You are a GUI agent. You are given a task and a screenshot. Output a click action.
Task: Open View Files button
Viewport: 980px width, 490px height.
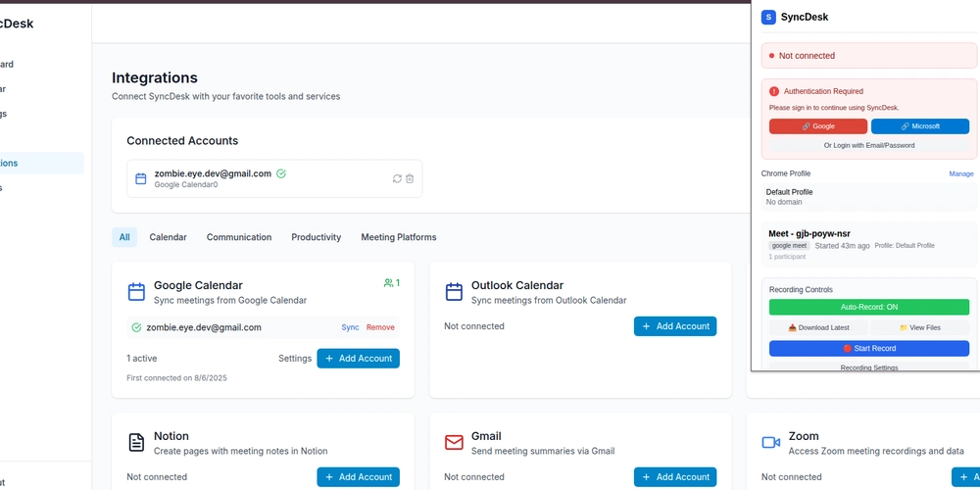(x=919, y=327)
